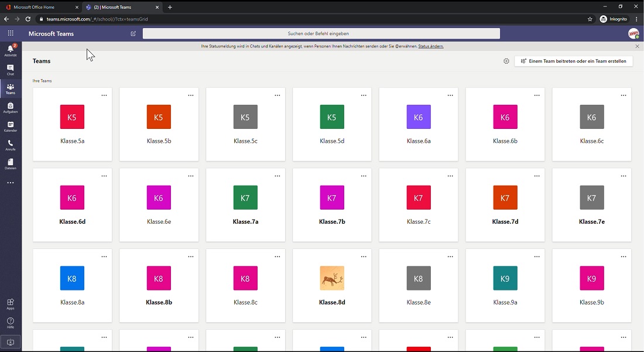The image size is (644, 352).
Task: Open the Kalender view
Action: [x=10, y=126]
